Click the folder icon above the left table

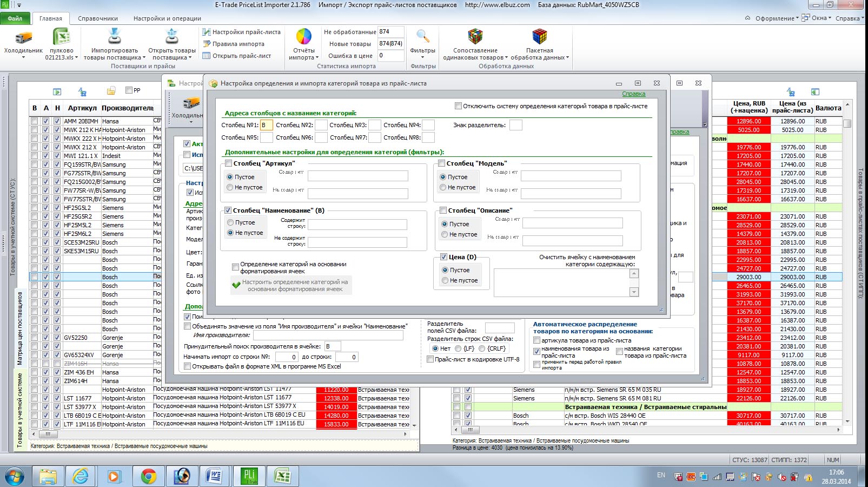(111, 91)
